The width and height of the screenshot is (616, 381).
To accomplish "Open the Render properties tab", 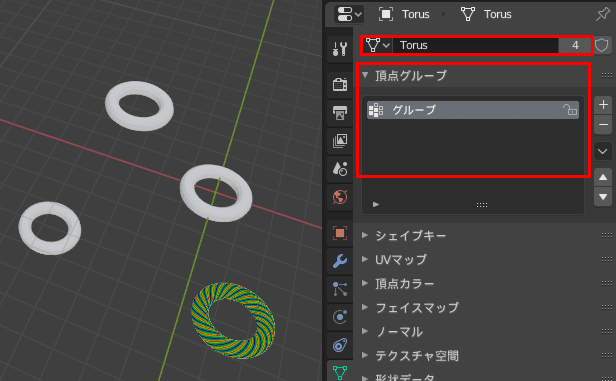I will point(340,84).
